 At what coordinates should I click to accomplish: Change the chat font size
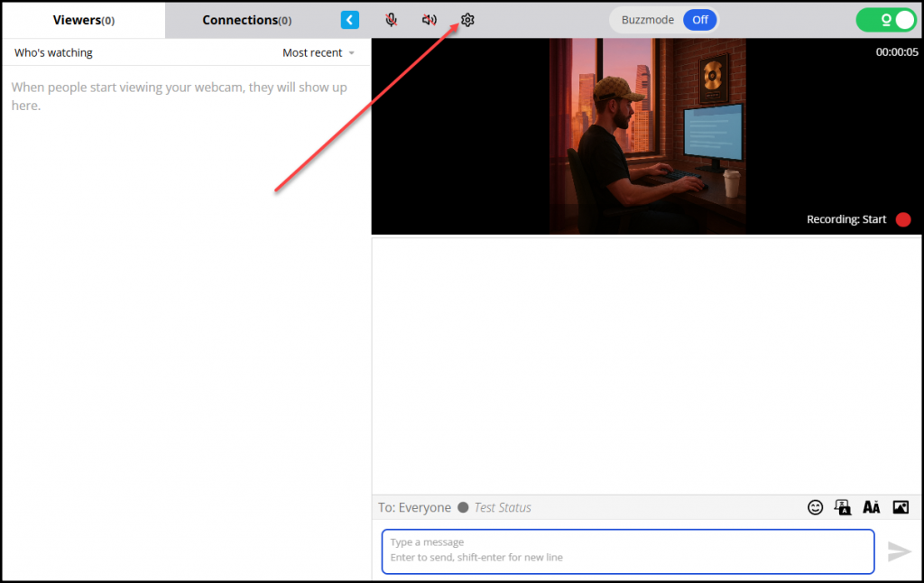coord(871,507)
